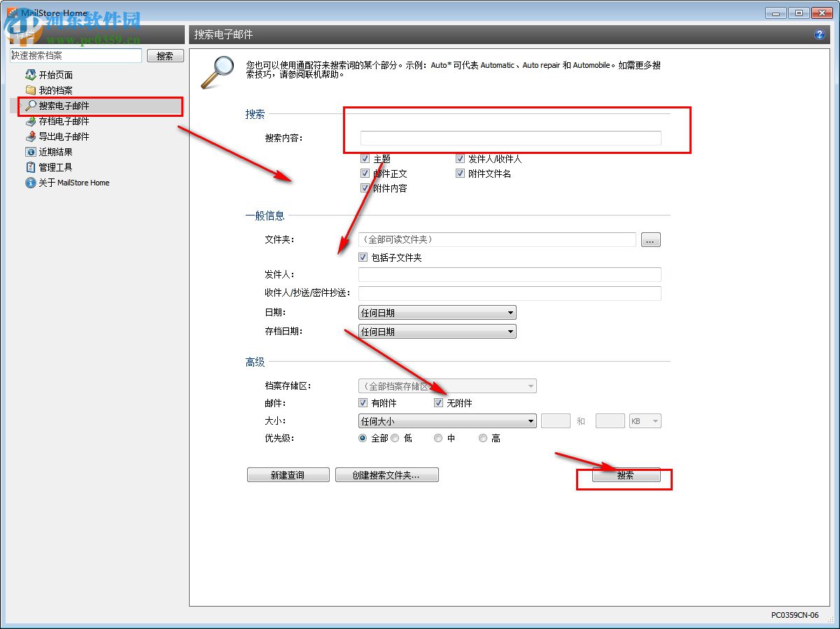The height and width of the screenshot is (629, 840).
Task: Select priority 高 radio button
Action: pyautogui.click(x=483, y=438)
